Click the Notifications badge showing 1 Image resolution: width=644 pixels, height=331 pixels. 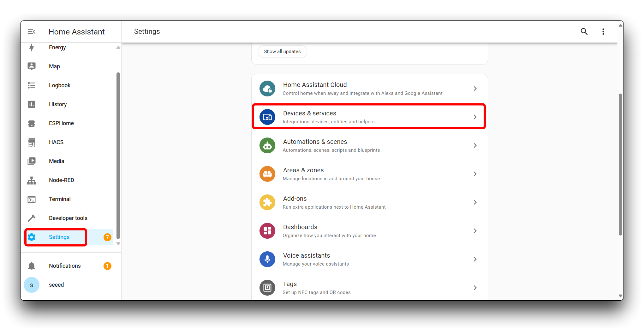point(107,266)
